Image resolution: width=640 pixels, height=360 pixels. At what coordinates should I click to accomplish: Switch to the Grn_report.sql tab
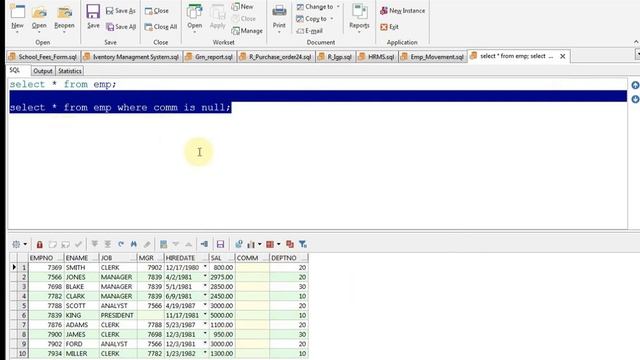(210, 57)
